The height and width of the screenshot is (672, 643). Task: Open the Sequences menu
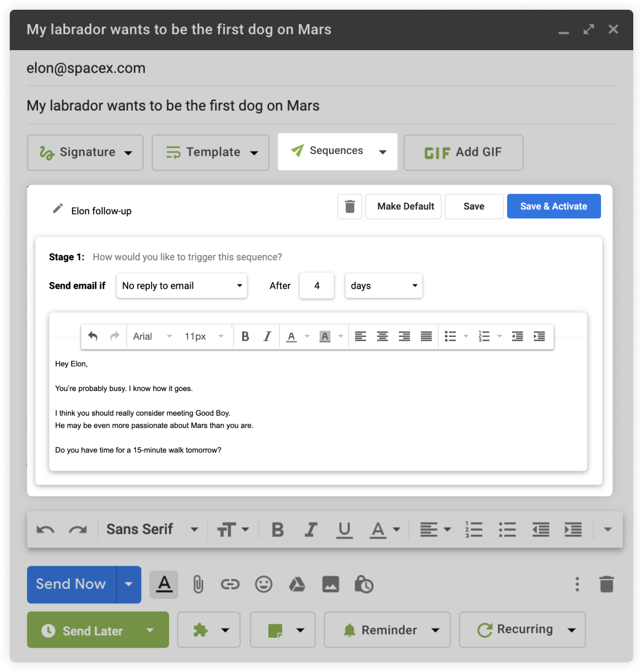pyautogui.click(x=337, y=151)
